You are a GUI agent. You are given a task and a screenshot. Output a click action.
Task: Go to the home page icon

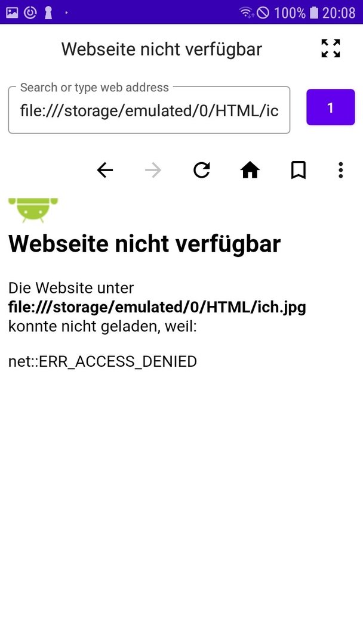click(250, 170)
